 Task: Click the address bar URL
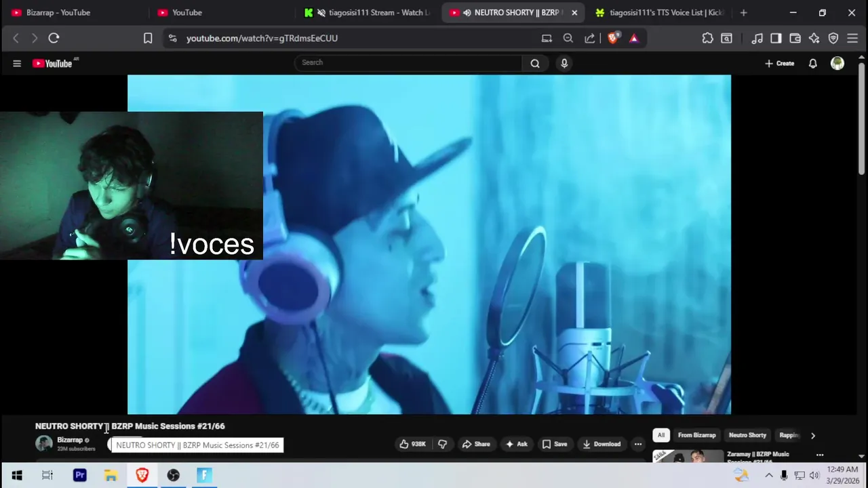pos(262,39)
